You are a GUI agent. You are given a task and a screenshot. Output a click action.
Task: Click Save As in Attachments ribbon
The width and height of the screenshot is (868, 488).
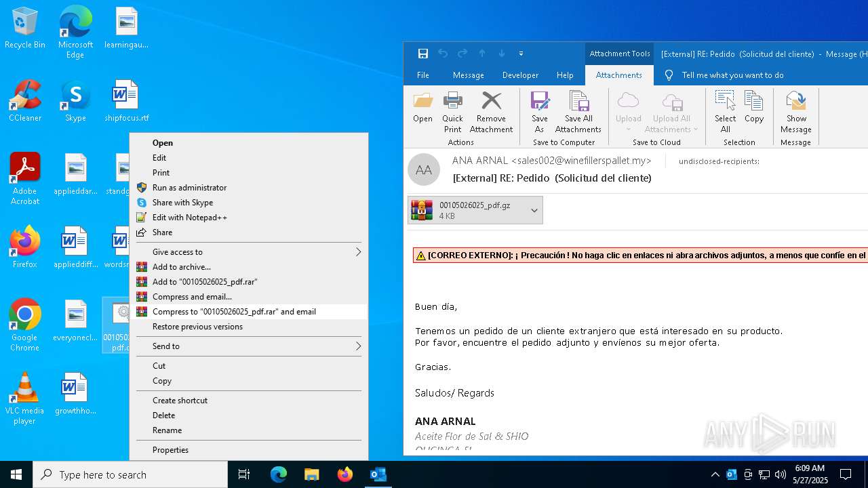click(540, 113)
